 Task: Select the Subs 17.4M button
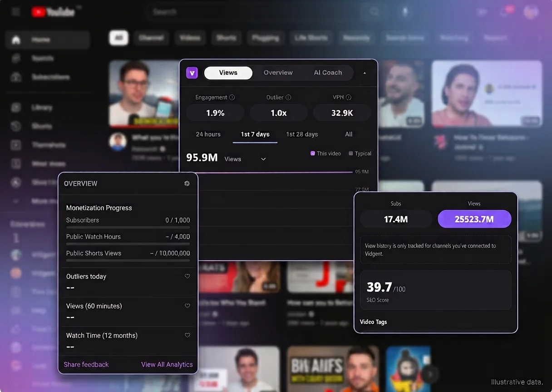pyautogui.click(x=396, y=219)
